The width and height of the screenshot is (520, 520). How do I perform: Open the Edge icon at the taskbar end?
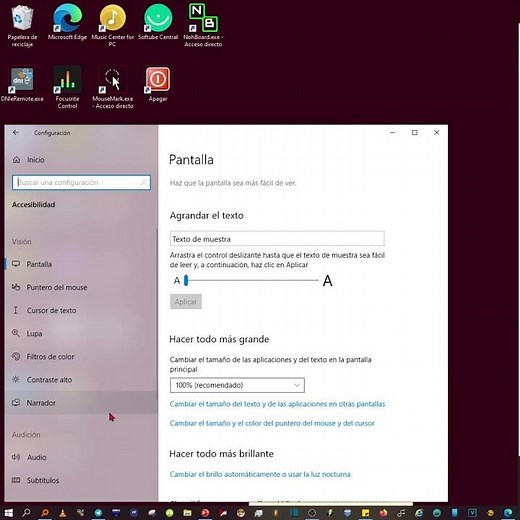point(508,513)
